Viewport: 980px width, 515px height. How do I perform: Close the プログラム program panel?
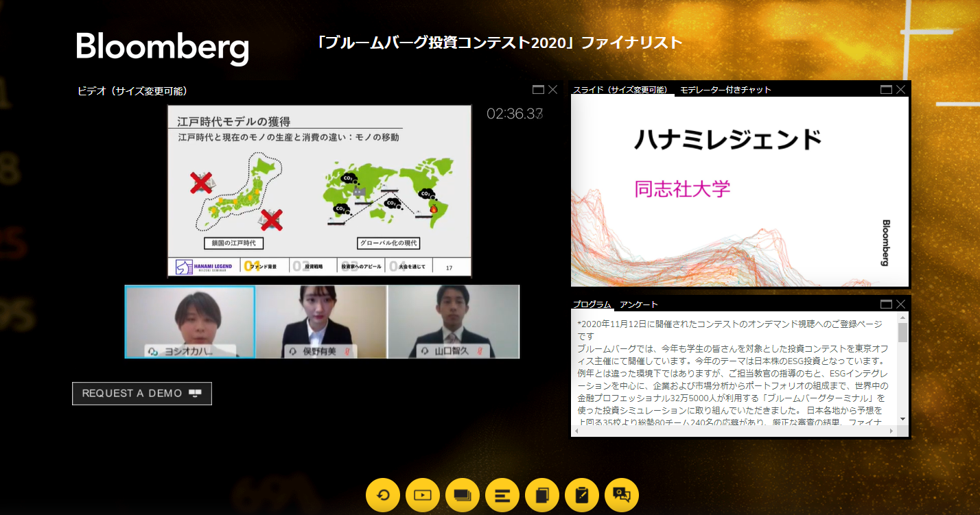(x=901, y=304)
